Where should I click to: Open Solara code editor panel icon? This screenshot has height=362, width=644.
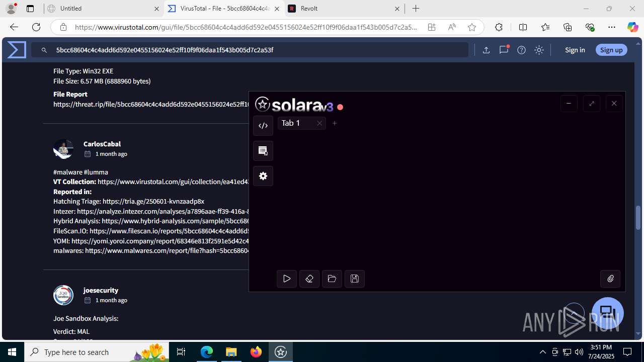[x=263, y=126]
